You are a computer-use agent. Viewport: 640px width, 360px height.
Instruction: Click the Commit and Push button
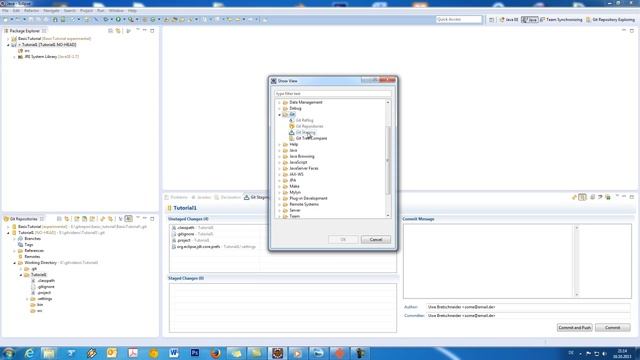574,328
